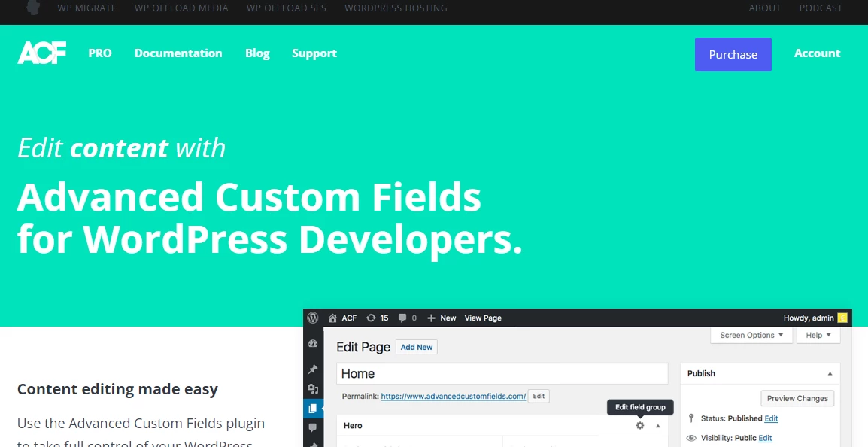
Task: Click the house icon next to ACF in admin bar
Action: click(x=332, y=318)
